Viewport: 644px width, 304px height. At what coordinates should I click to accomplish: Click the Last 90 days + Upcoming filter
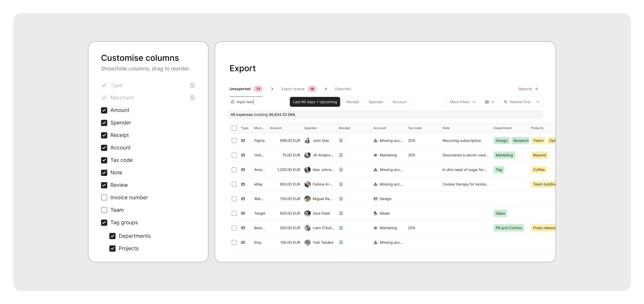(x=315, y=102)
